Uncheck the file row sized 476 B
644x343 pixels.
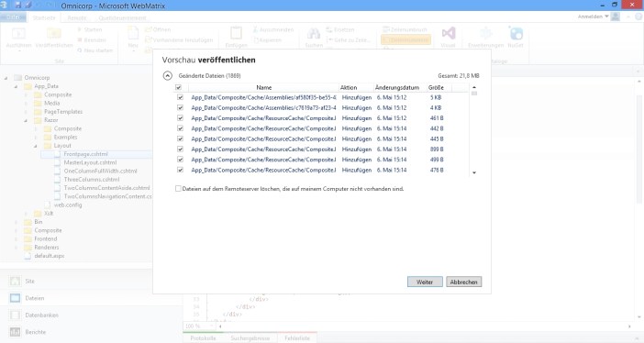click(181, 170)
